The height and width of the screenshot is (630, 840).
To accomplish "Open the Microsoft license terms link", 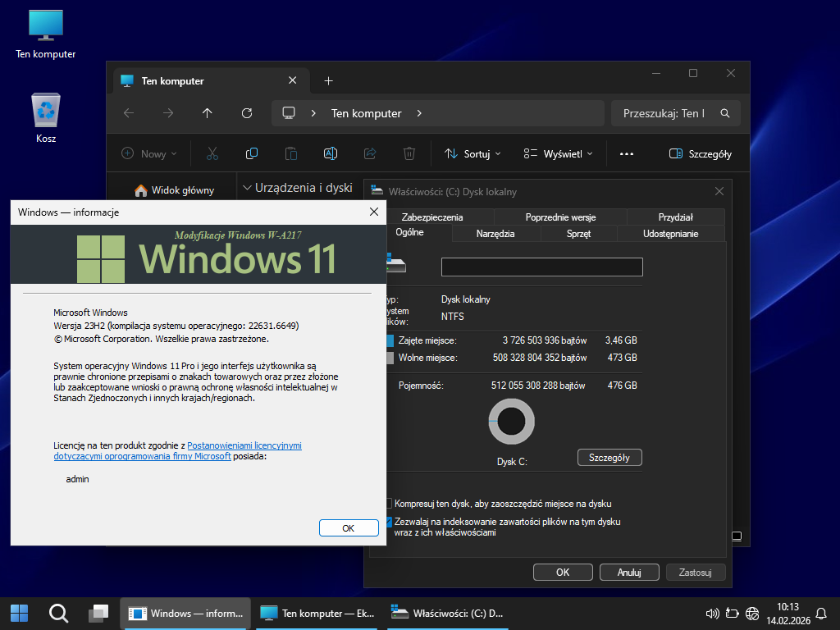I will 244,445.
